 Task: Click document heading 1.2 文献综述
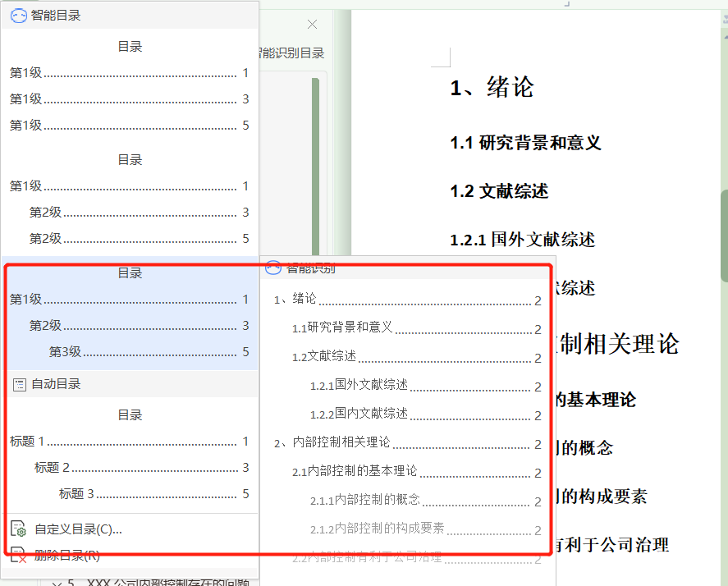point(499,191)
